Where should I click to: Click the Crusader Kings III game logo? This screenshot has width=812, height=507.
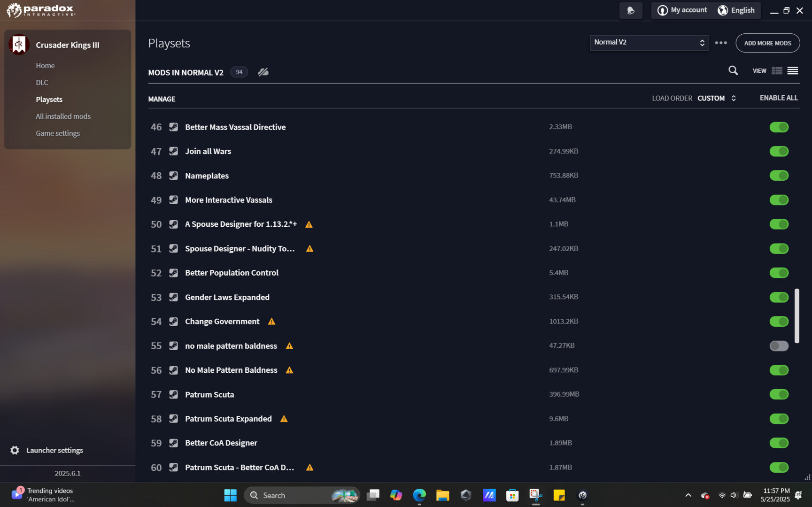[x=19, y=45]
